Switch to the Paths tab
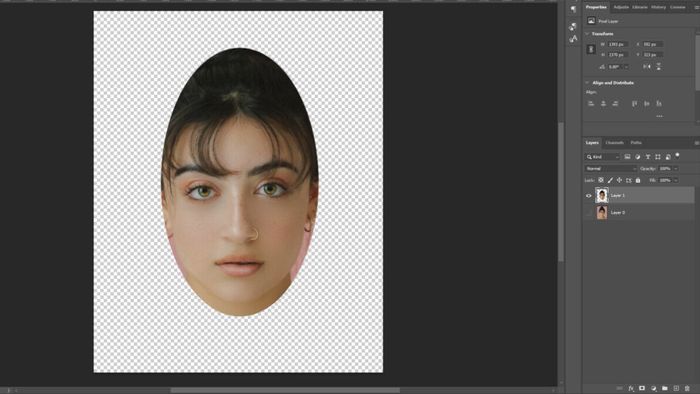Screen dimensions: 700x394 [636, 143]
